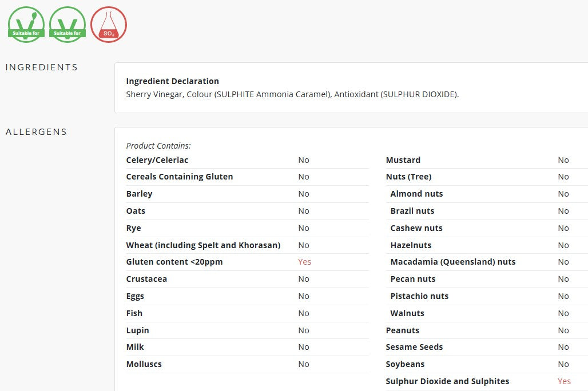Click the Lupin allergen label
This screenshot has width=588, height=391.
(138, 330)
